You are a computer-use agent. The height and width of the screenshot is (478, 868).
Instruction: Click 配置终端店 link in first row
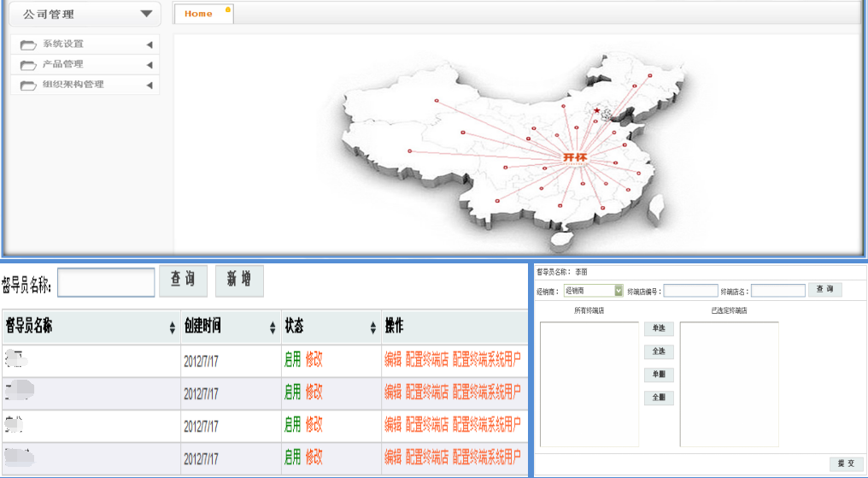pyautogui.click(x=426, y=360)
